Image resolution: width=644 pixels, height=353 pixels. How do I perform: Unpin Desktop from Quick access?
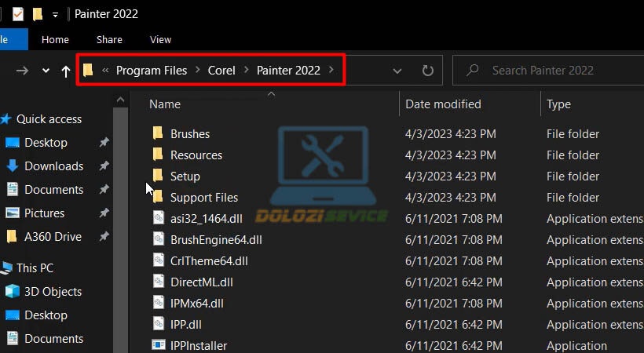[x=104, y=143]
